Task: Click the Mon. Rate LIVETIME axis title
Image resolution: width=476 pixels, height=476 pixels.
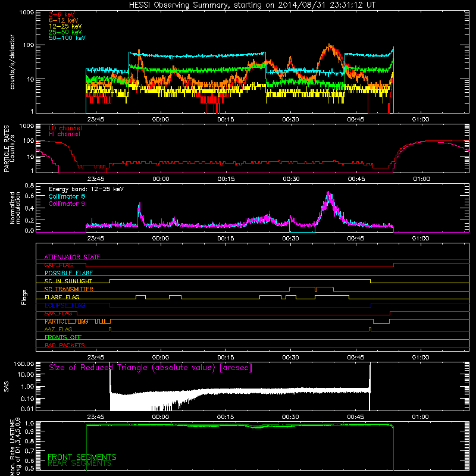Action: coord(15,447)
